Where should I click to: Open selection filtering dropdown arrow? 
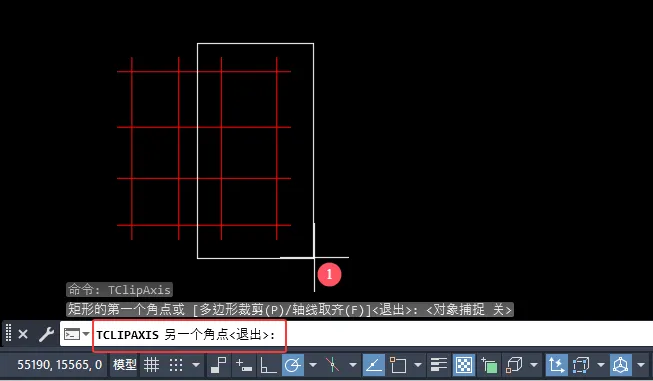(x=601, y=365)
